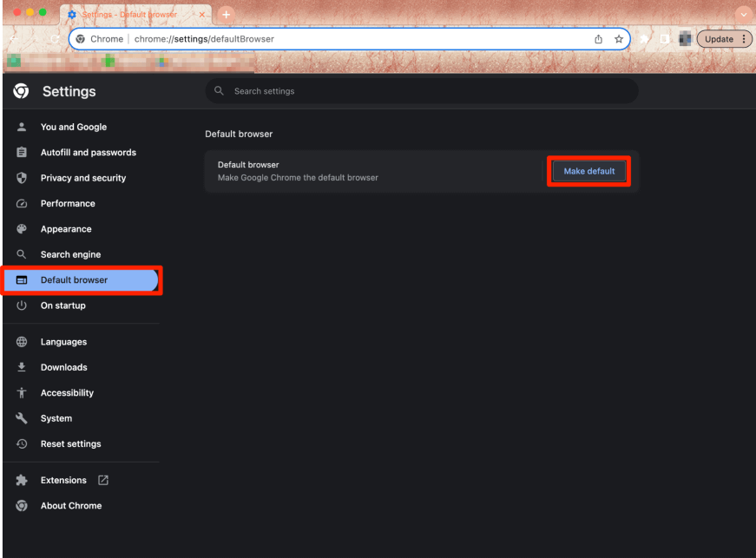Click the Default browser section heading
Image resolution: width=756 pixels, height=558 pixels.
(239, 134)
